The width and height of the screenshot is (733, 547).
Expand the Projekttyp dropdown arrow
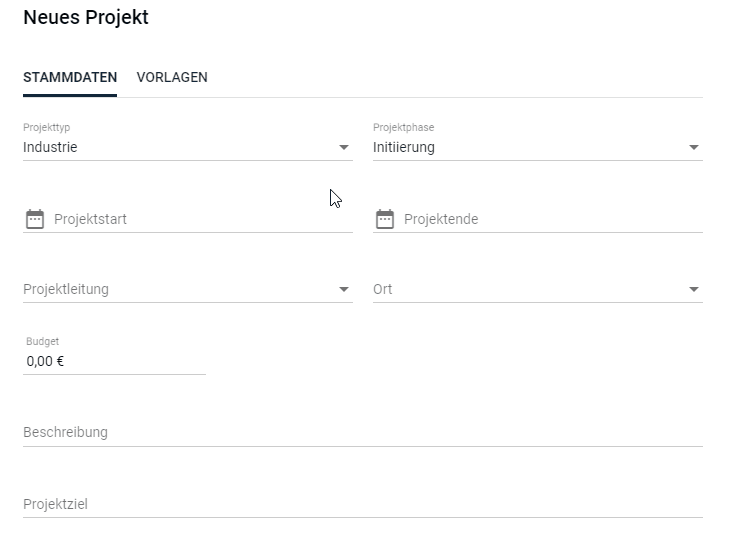coord(344,147)
